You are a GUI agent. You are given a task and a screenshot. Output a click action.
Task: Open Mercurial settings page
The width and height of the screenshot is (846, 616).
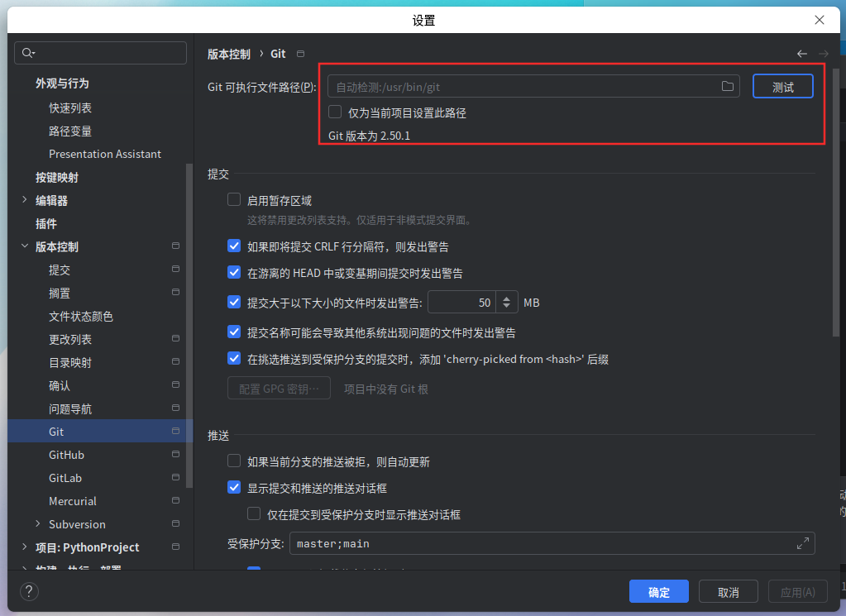[x=72, y=501]
